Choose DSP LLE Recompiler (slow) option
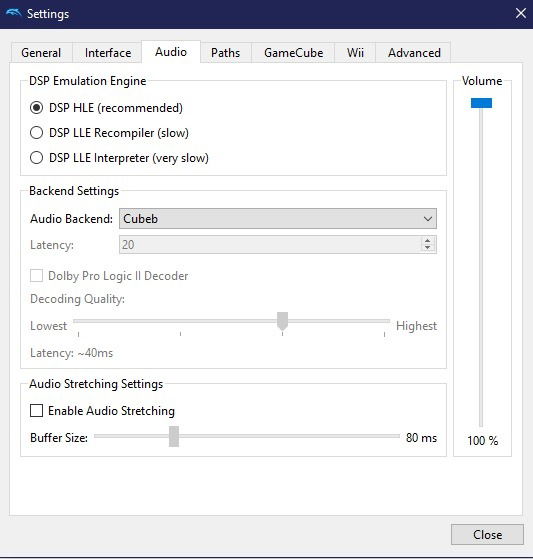Screen dimensions: 533x559 tap(36, 133)
